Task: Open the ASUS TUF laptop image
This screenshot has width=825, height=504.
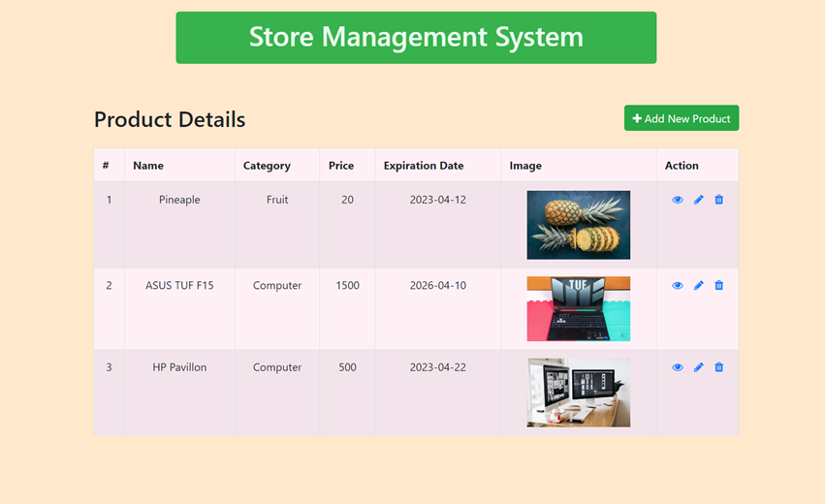Action: pos(578,309)
